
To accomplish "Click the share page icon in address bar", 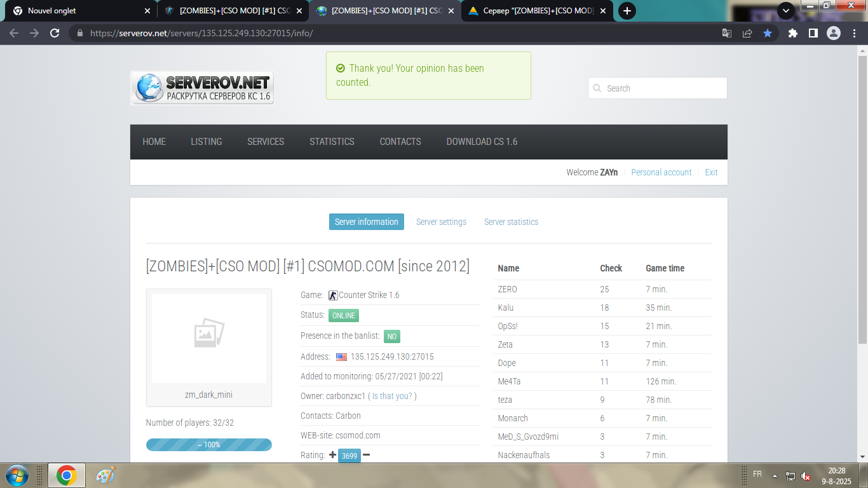I will [747, 33].
